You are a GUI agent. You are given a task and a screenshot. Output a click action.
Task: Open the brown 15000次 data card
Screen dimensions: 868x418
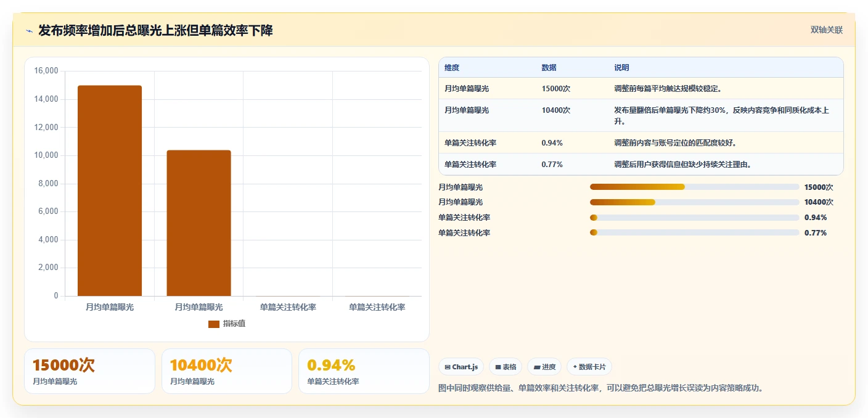90,371
